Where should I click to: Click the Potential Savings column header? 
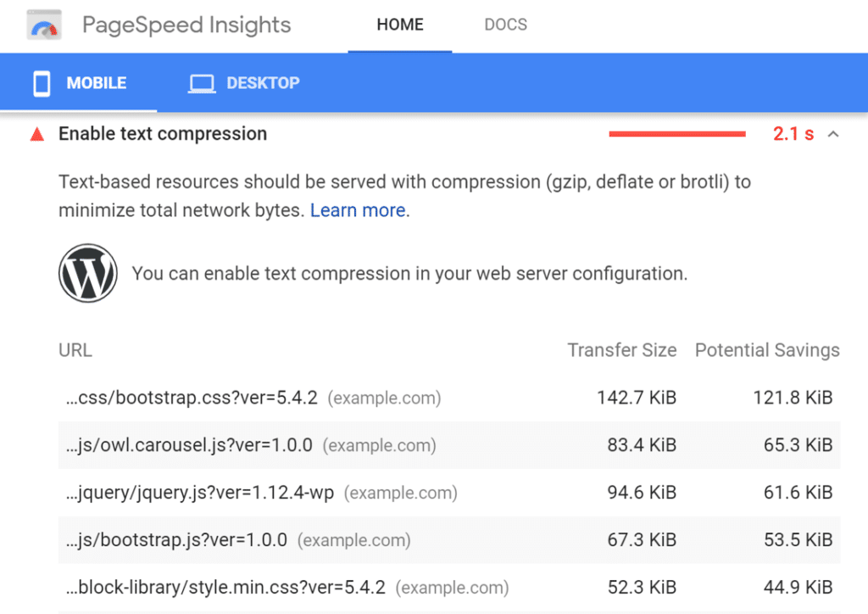pyautogui.click(x=766, y=350)
